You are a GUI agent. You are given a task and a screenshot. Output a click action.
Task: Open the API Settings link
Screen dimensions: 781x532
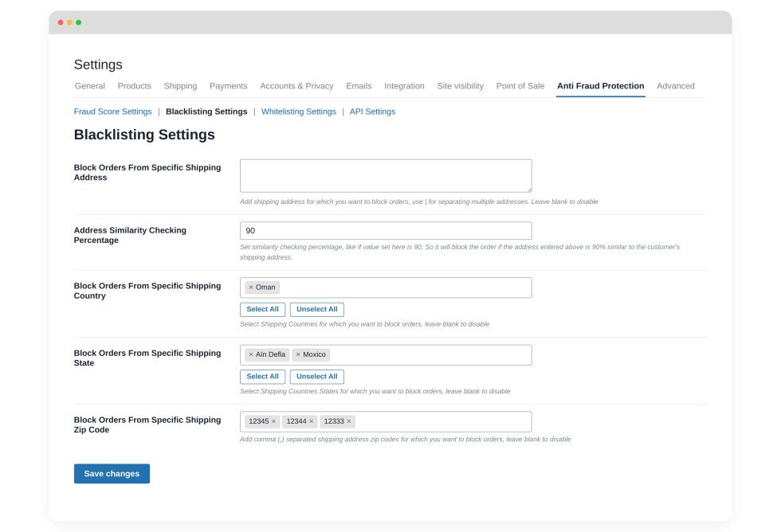372,111
